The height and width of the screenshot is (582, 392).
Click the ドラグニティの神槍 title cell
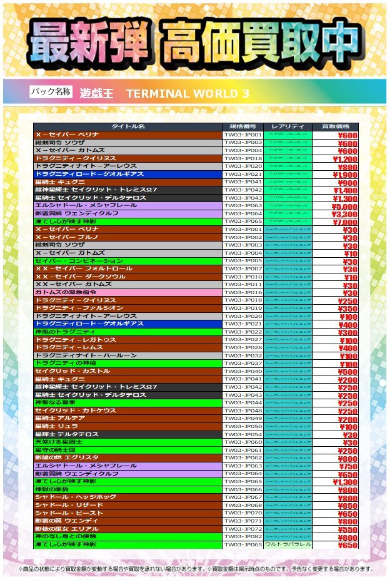point(128,364)
